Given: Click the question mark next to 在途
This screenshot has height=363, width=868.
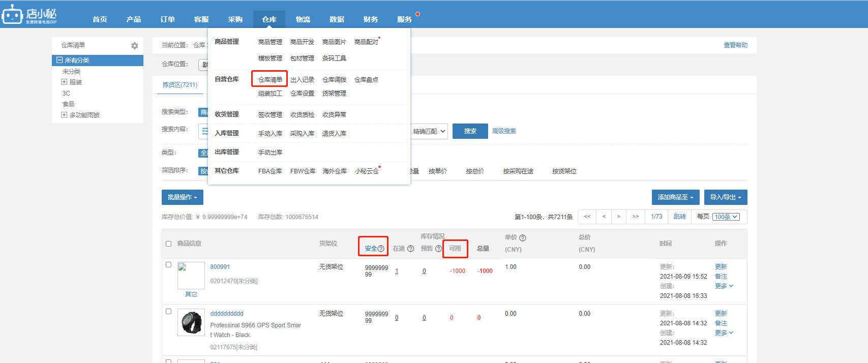Looking at the screenshot, I should pos(410,249).
